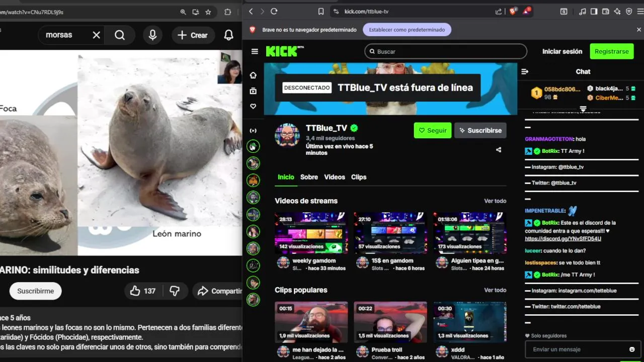Viewport: 644px width, 362px height.
Task: Click the GRANMAGOTETON username in chat
Action: coord(549,139)
